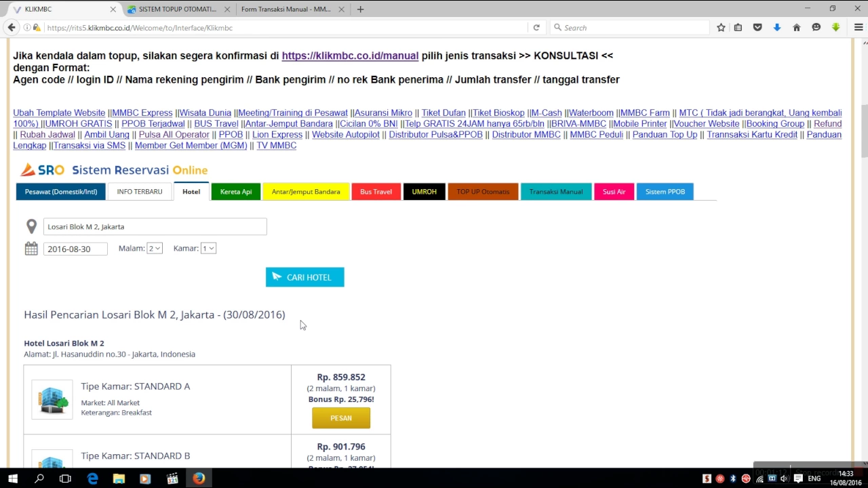
Task: Close the KLIKMBC tab
Action: [113, 9]
